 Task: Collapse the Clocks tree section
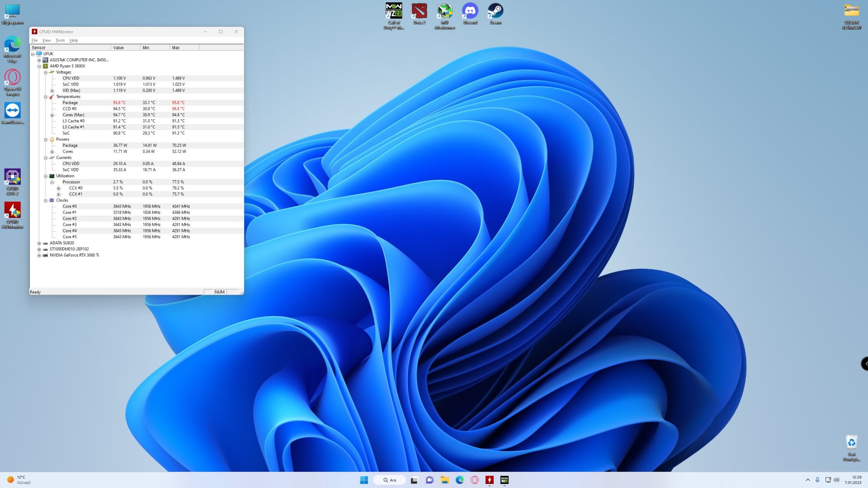46,200
